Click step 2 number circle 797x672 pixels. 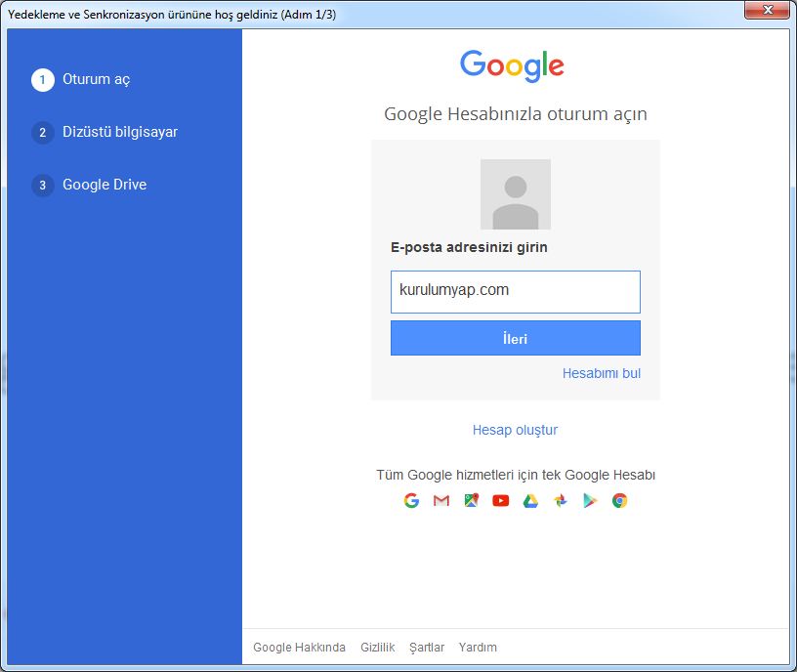43,133
